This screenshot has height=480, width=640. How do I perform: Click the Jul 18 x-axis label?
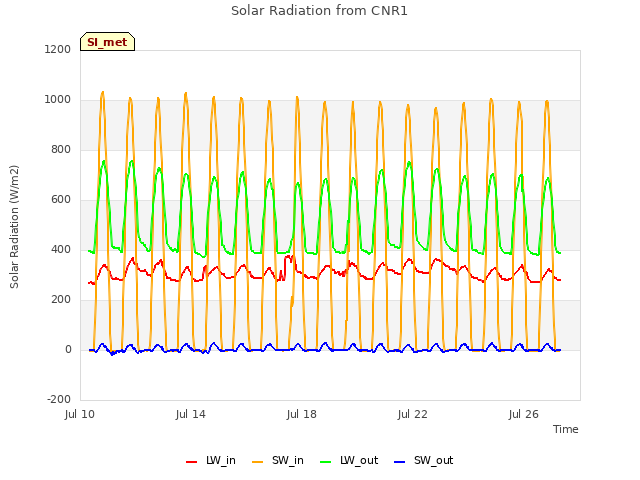[x=302, y=414]
